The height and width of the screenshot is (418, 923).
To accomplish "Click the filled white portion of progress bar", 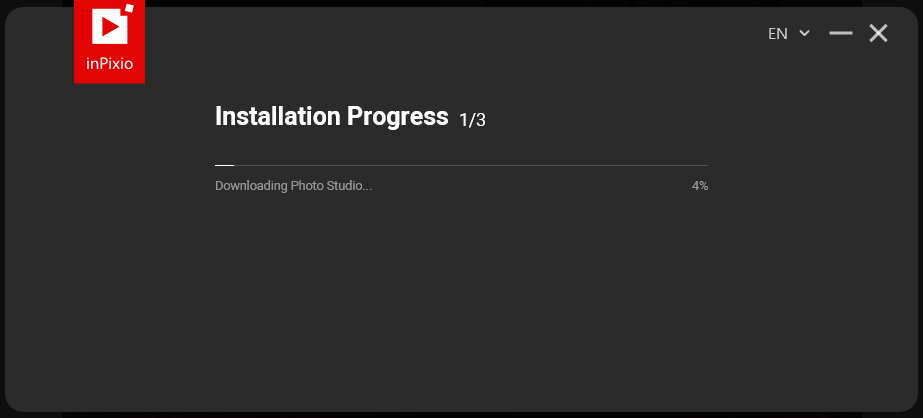I will click(x=224, y=165).
